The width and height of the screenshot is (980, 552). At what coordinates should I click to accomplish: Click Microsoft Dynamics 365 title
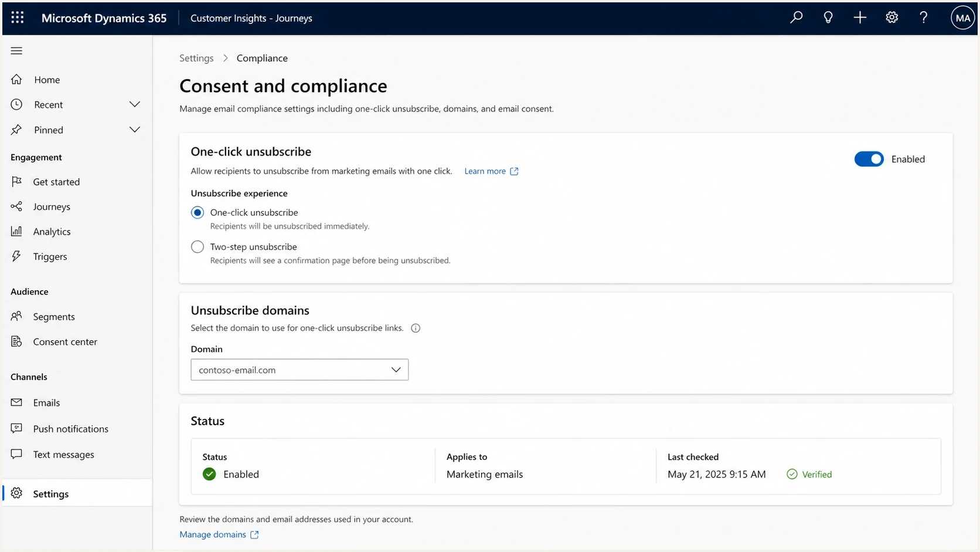104,18
